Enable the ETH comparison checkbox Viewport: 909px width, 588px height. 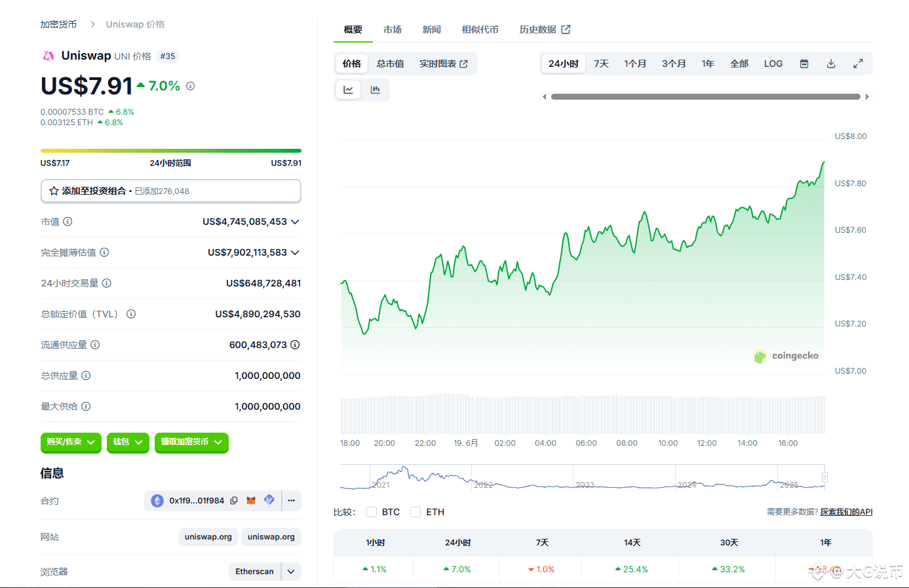[x=416, y=512]
